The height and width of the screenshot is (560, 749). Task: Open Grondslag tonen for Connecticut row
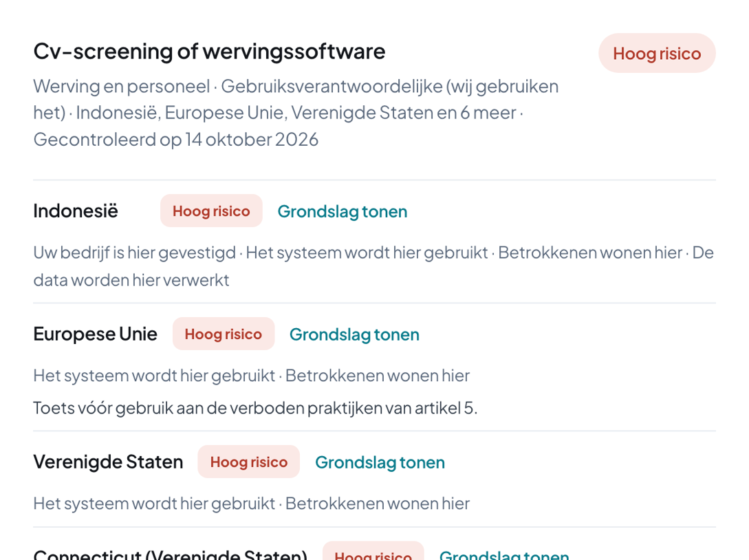point(504,554)
